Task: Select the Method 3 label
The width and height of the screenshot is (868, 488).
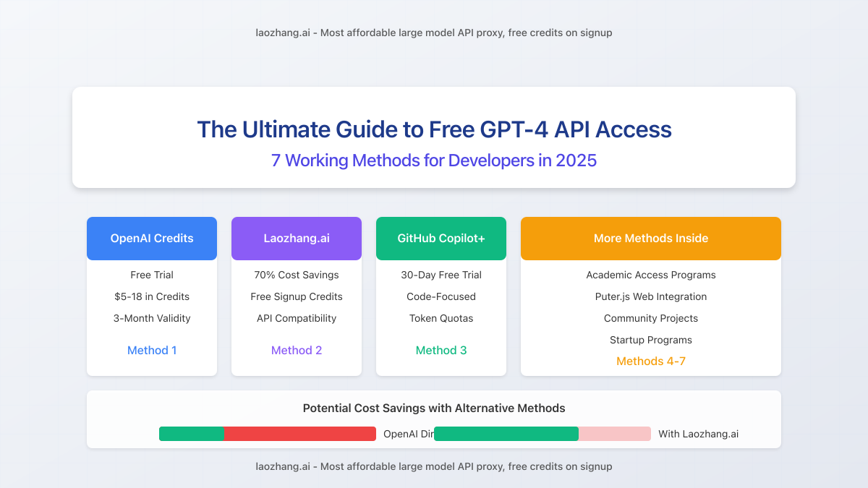Action: (441, 351)
